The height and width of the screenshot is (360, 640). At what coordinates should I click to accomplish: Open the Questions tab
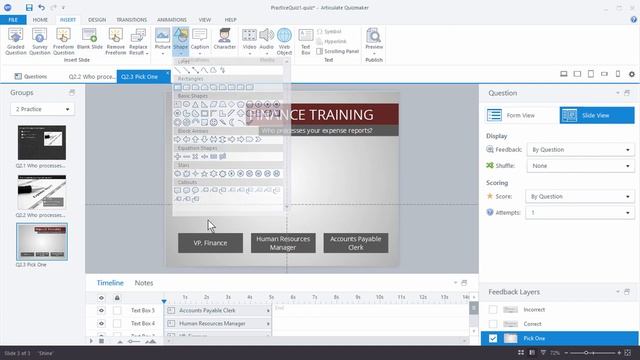coord(31,76)
